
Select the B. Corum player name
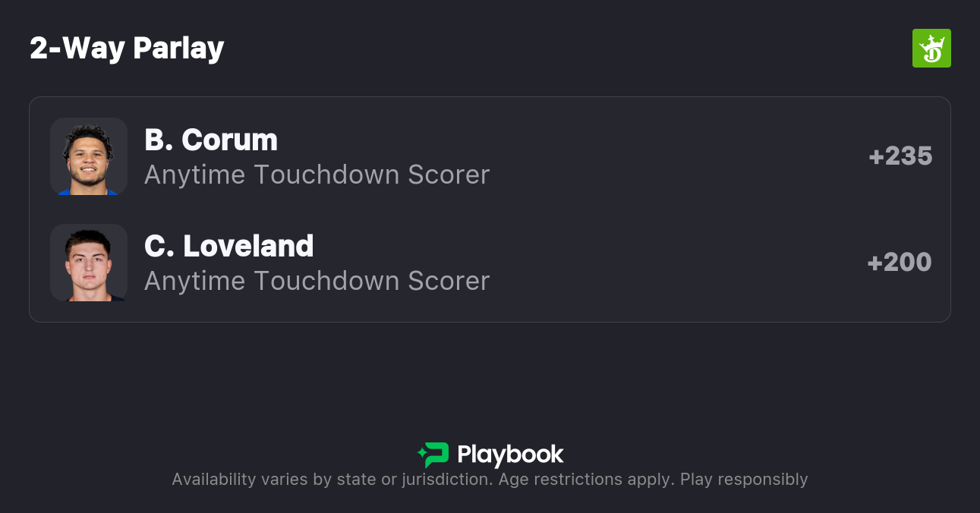coord(211,140)
